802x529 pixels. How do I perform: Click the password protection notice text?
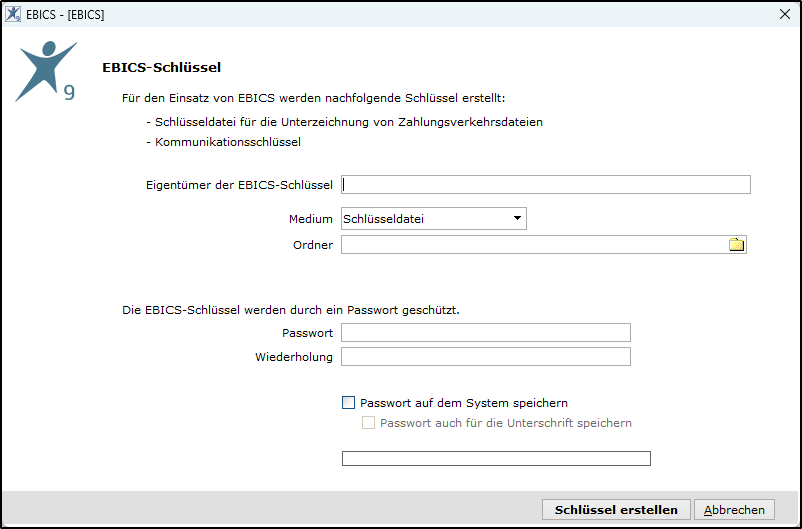(291, 310)
